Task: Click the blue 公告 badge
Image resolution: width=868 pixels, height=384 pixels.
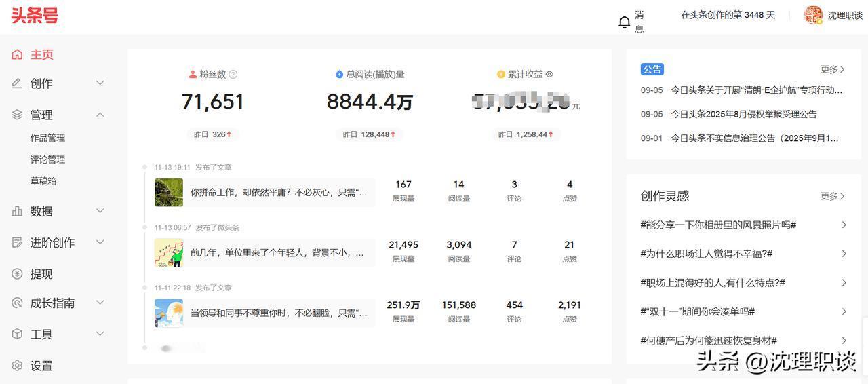Action: point(652,69)
